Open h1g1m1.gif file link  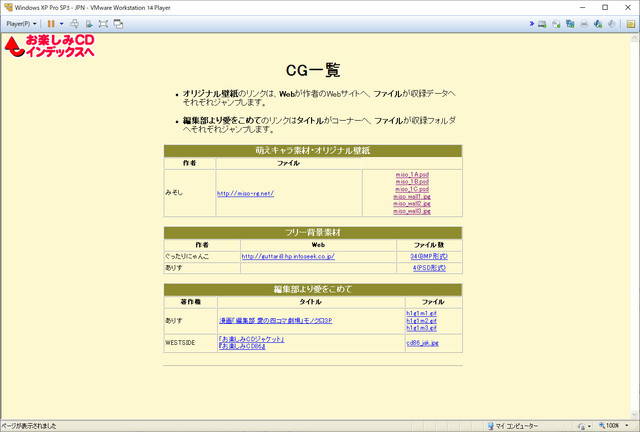click(421, 313)
